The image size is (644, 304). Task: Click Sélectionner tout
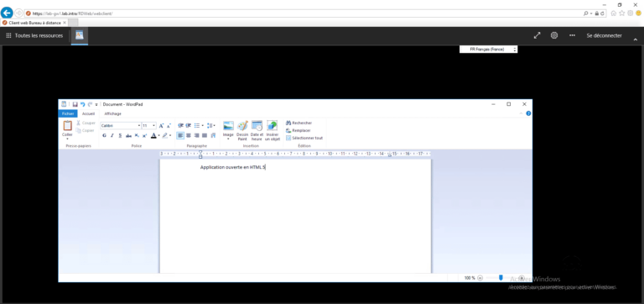coord(304,139)
